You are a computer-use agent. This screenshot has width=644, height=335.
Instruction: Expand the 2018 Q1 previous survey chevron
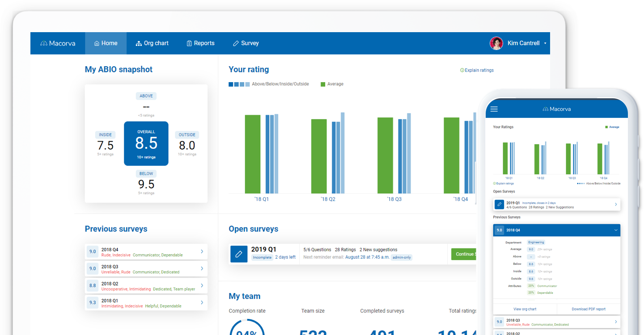202,302
